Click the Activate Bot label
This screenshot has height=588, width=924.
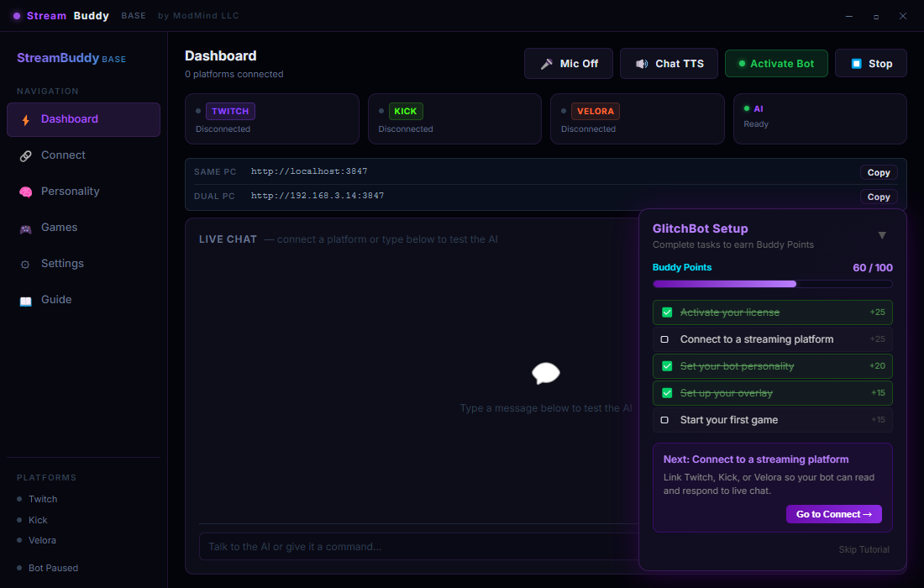click(782, 64)
